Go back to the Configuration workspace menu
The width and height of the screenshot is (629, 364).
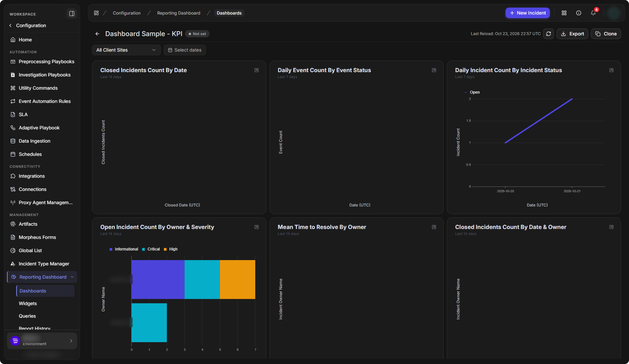pos(28,25)
